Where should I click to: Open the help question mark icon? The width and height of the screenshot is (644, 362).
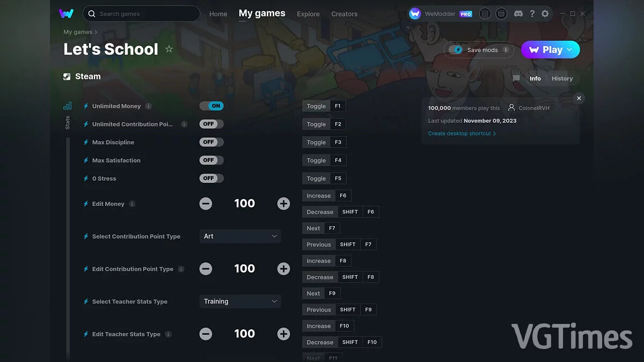click(x=532, y=13)
